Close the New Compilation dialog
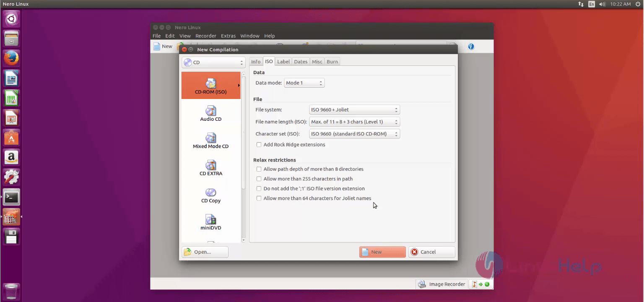644x302 pixels. (184, 49)
